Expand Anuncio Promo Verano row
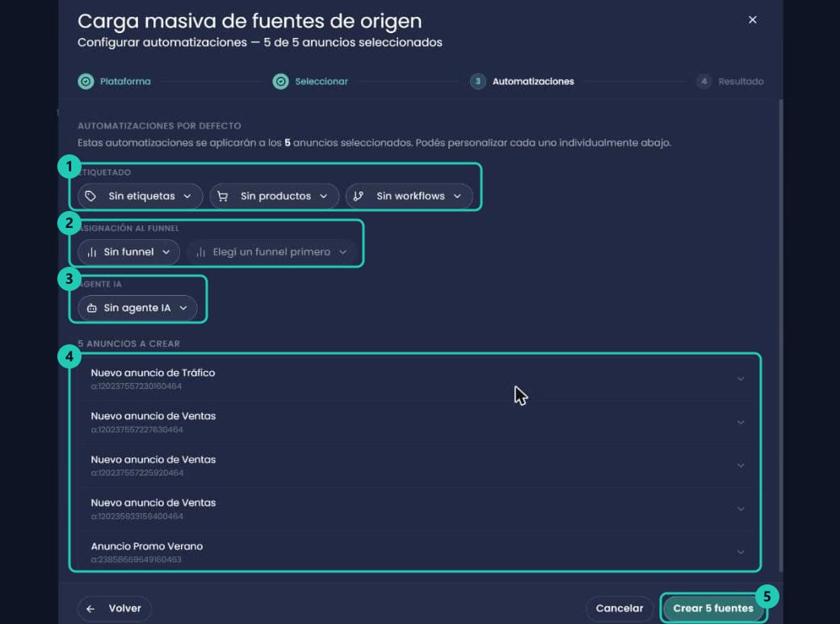This screenshot has width=840, height=624. (741, 553)
